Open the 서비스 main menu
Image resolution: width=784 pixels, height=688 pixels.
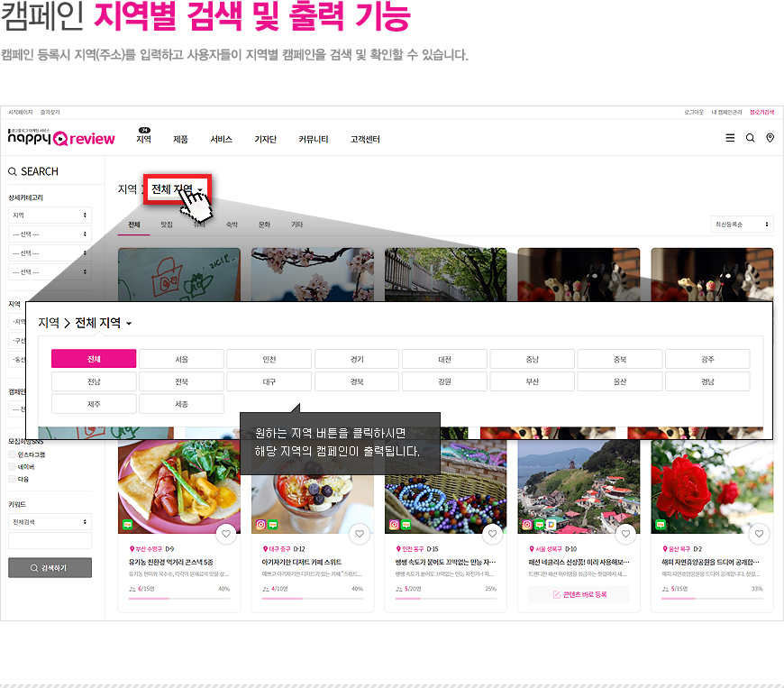pyautogui.click(x=221, y=139)
